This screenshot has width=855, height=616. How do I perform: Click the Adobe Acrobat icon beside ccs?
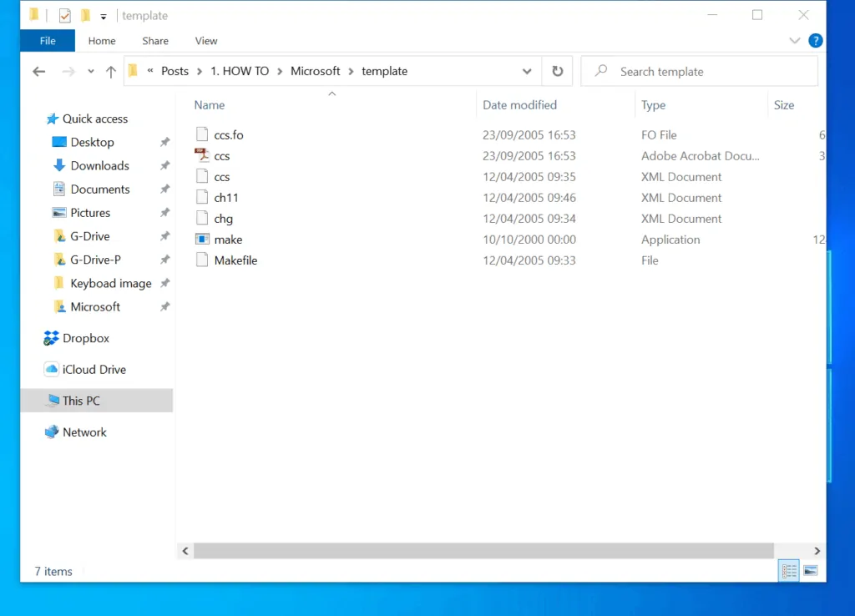pyautogui.click(x=201, y=155)
